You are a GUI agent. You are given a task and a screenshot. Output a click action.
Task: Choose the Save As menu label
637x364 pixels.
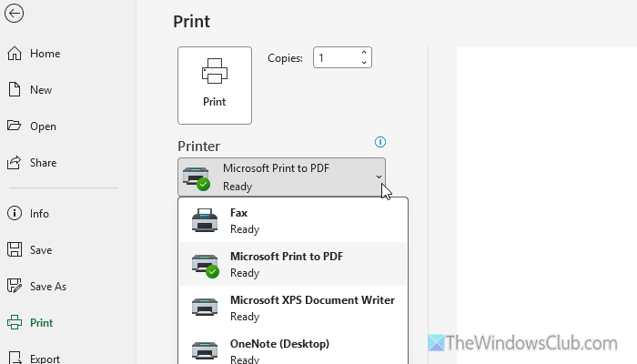(x=48, y=287)
